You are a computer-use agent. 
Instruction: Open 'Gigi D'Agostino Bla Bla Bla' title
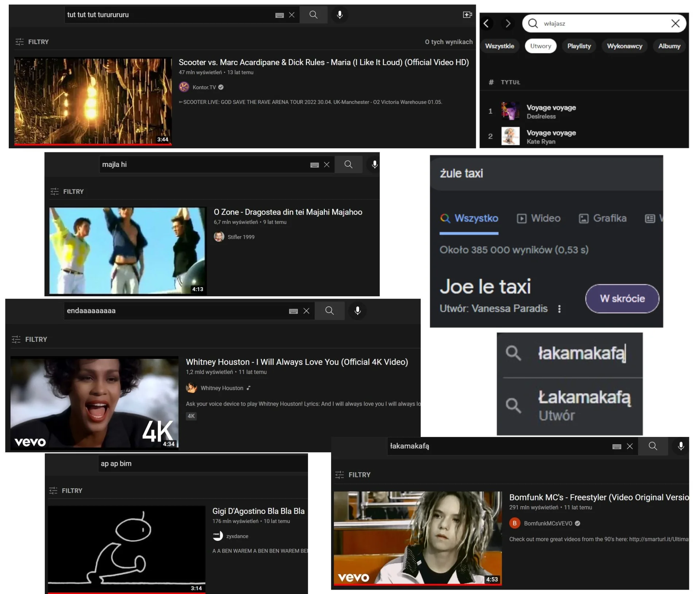point(258,511)
